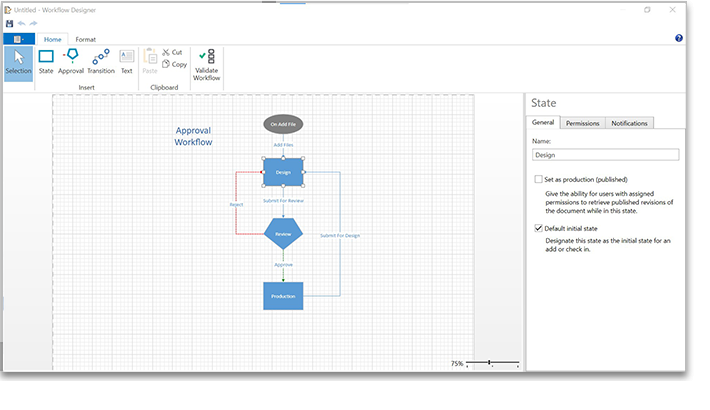Insert a new State shape
710x410 pixels.
pos(46,62)
